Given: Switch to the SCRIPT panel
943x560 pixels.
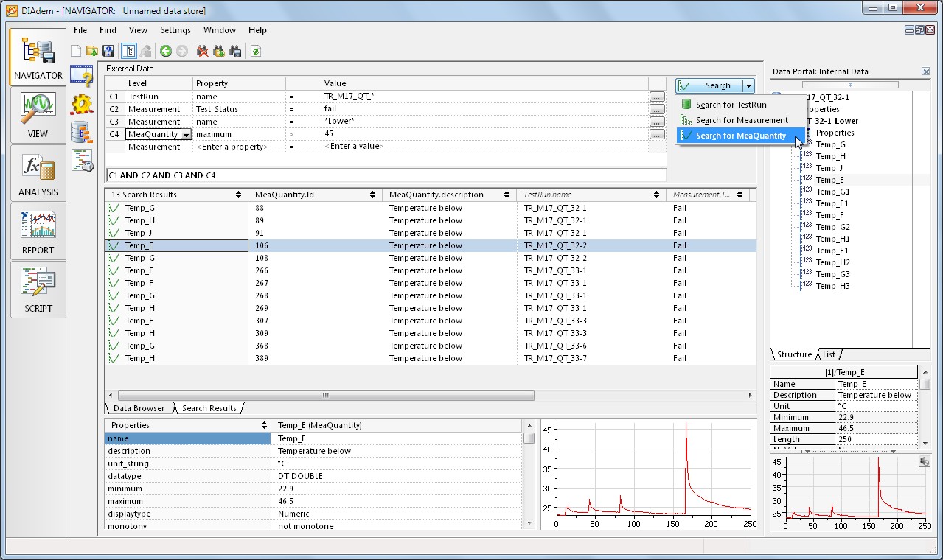Looking at the screenshot, I should tap(38, 290).
